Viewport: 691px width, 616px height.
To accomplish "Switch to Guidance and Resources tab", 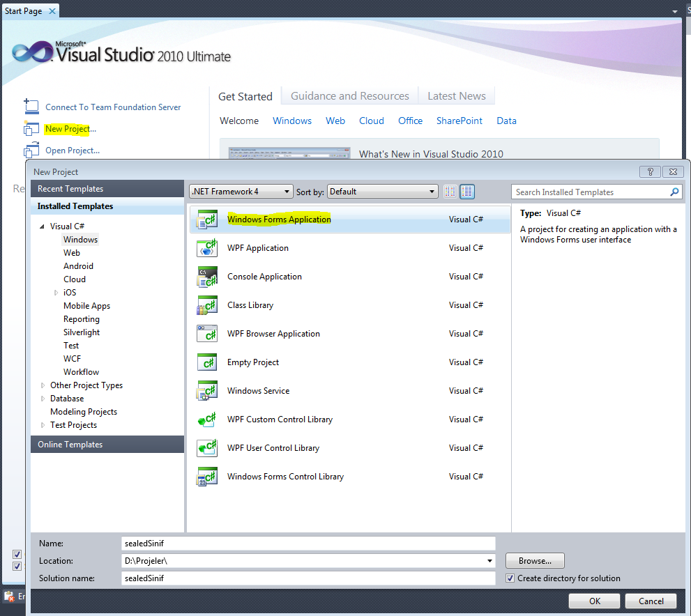I will [x=350, y=96].
